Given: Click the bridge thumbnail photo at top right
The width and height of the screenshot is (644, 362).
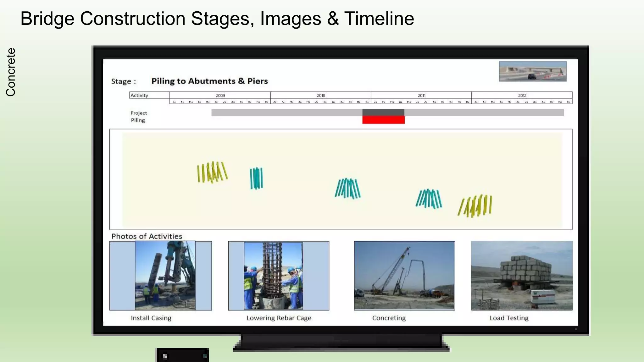Looking at the screenshot, I should coord(532,71).
